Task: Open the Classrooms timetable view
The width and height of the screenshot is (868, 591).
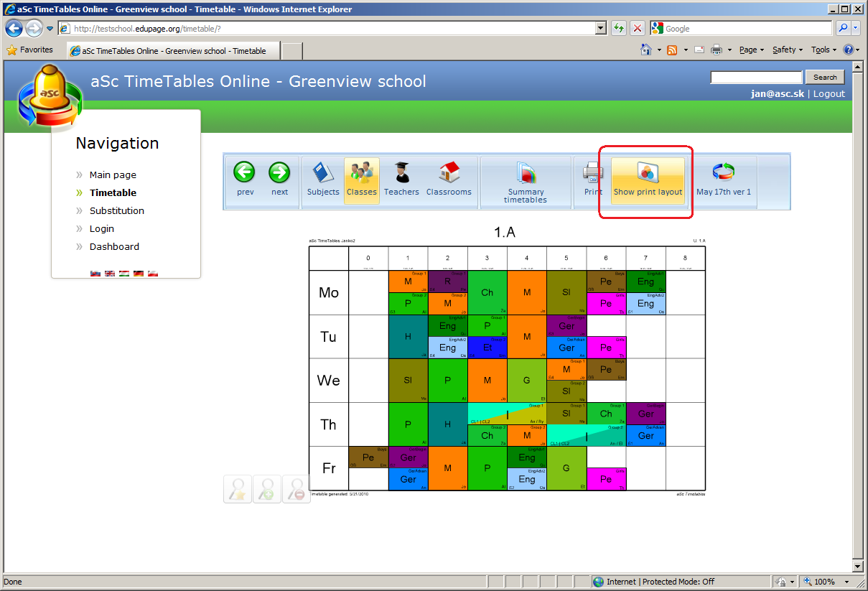Action: tap(449, 174)
